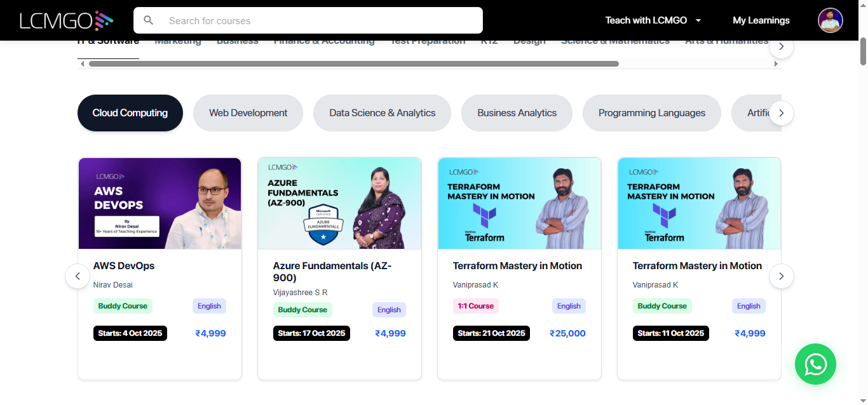
Task: Click the ₹4,999 price on AWS DevOps
Action: click(210, 333)
